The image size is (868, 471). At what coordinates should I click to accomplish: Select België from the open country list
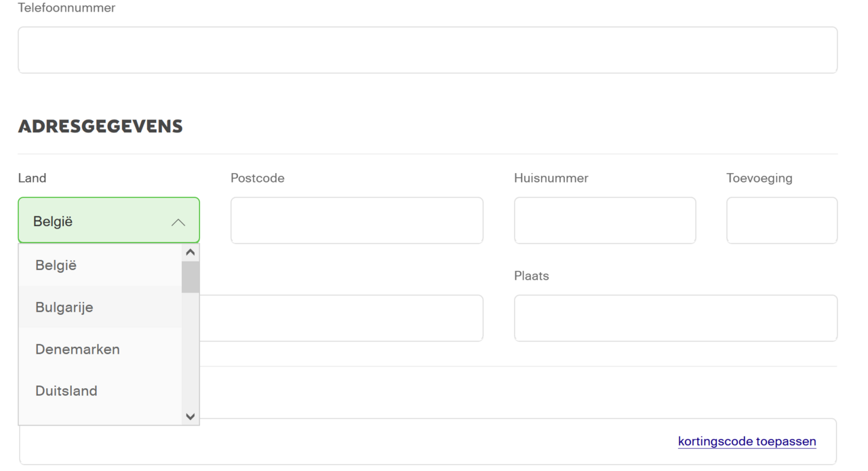[x=56, y=265]
